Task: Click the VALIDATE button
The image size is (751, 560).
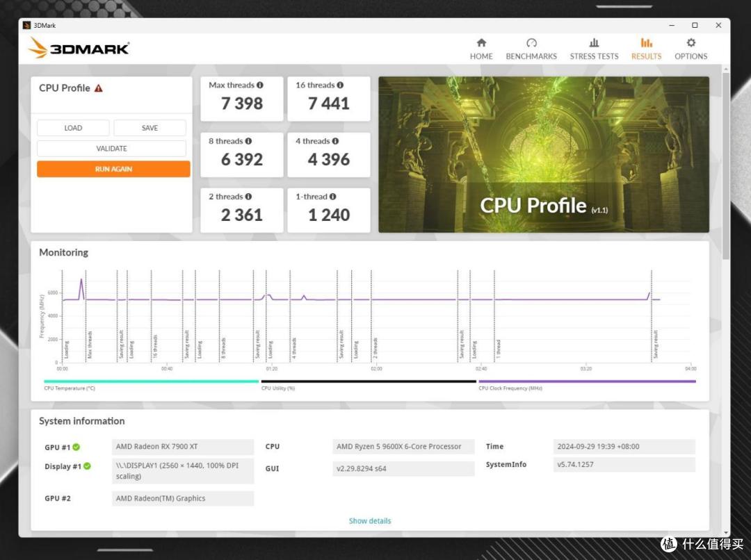Action: (x=111, y=149)
